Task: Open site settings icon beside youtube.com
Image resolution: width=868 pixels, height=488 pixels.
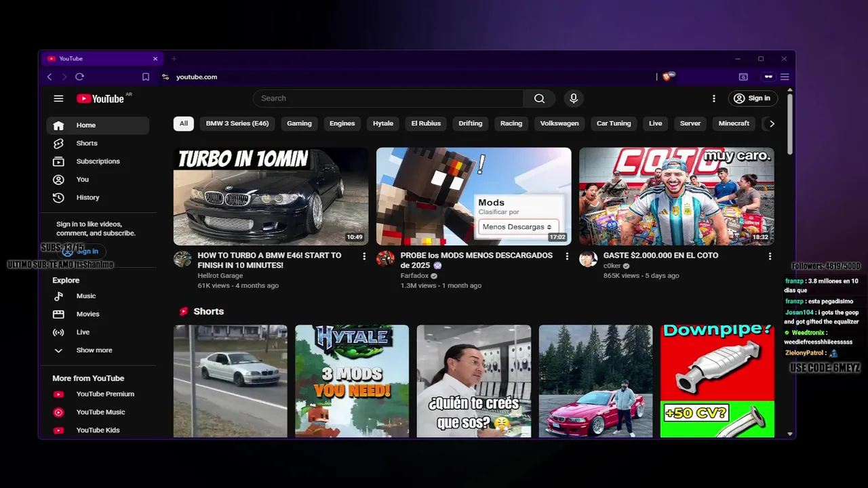Action: (x=165, y=77)
